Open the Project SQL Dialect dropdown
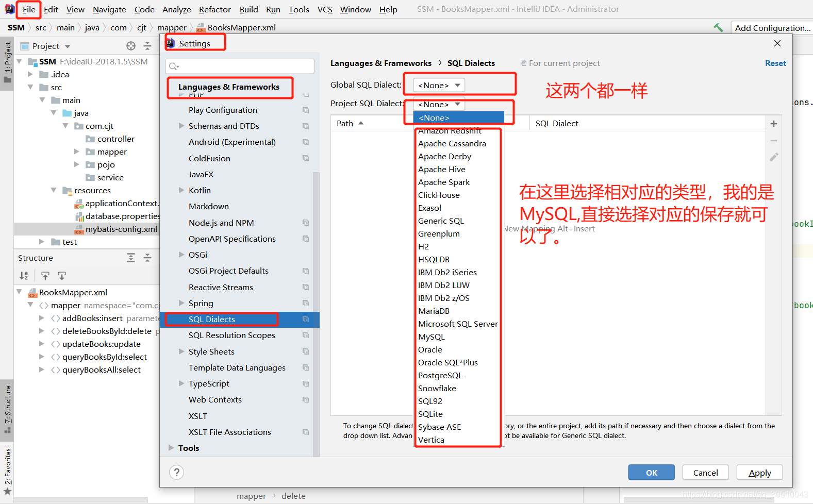Screen dimensions: 813x504 [x=439, y=104]
